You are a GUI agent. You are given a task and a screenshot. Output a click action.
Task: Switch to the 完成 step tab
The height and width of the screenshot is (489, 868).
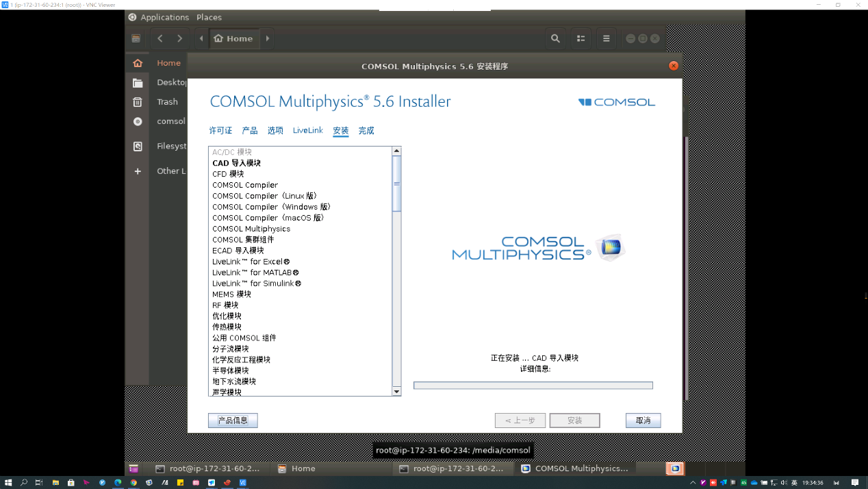pyautogui.click(x=366, y=131)
